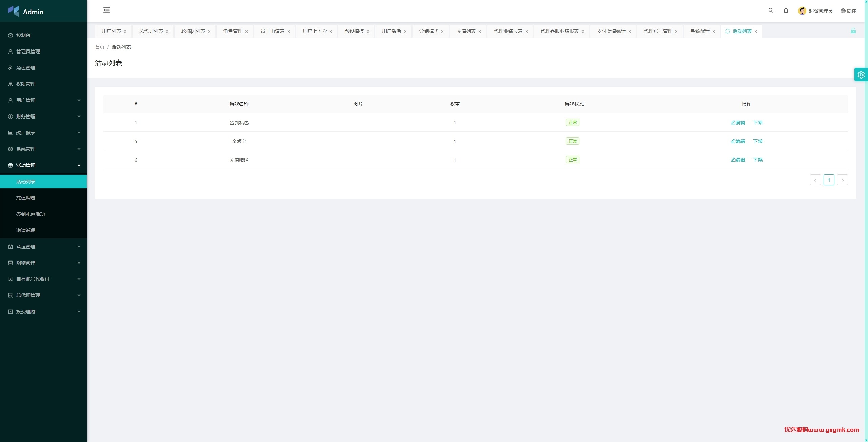868x442 pixels.
Task: Expand 用户管理 sidebar menu
Action: pyautogui.click(x=43, y=100)
